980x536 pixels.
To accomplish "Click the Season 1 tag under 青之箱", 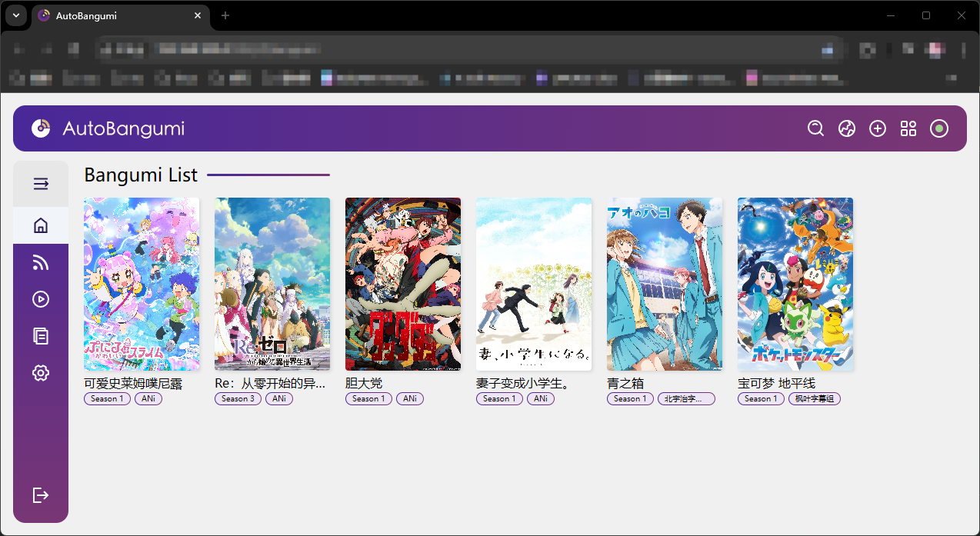I will 630,398.
